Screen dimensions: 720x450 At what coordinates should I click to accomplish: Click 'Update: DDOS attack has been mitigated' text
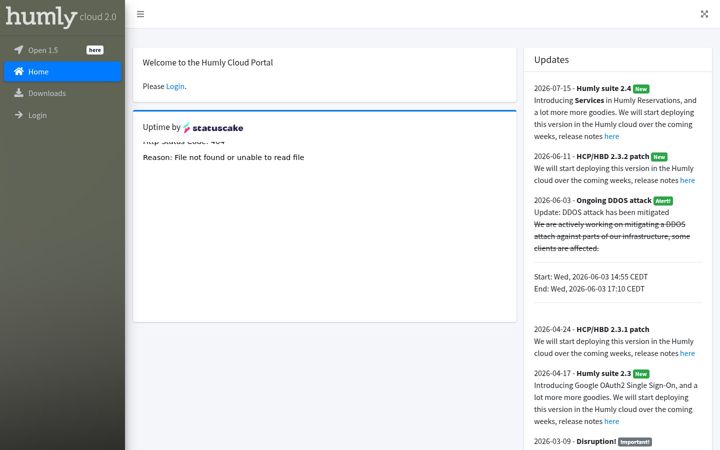[601, 213]
